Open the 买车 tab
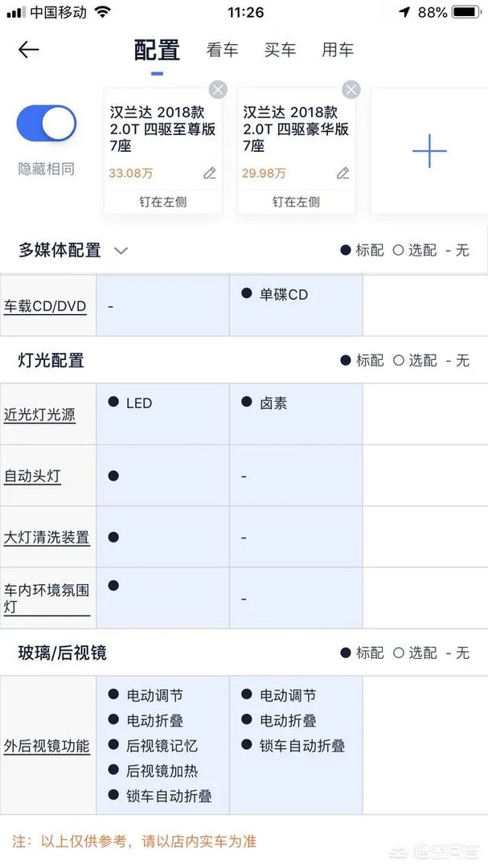The image size is (488, 868). [281, 49]
